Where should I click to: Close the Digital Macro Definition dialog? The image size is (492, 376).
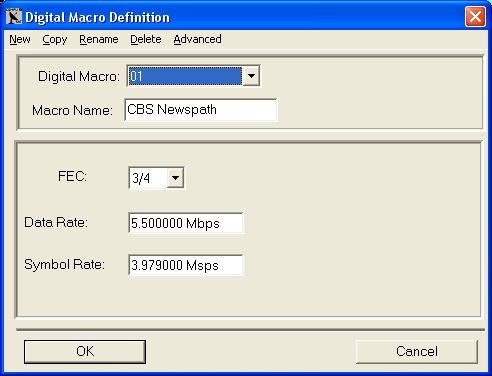click(x=475, y=17)
